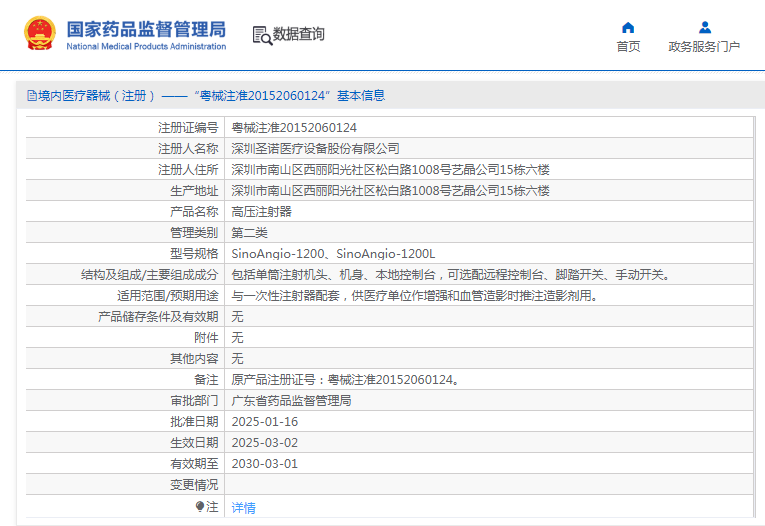The height and width of the screenshot is (526, 765).
Task: Click the 适用范围/预期用途 label
Action: tap(168, 296)
